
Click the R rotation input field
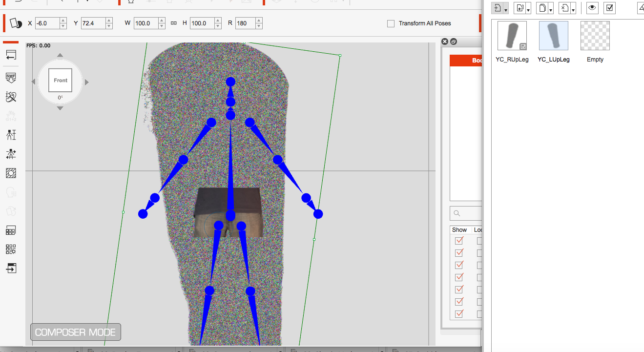[246, 23]
